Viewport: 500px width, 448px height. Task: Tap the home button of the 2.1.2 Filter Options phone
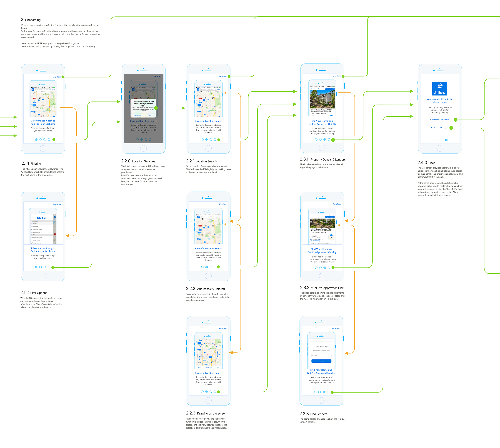point(43,276)
